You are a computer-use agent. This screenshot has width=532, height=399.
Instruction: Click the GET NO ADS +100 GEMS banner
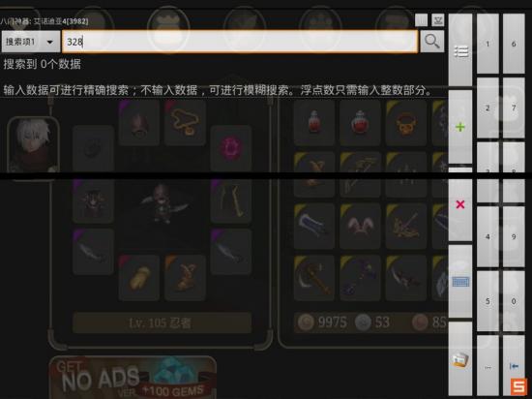click(x=133, y=377)
